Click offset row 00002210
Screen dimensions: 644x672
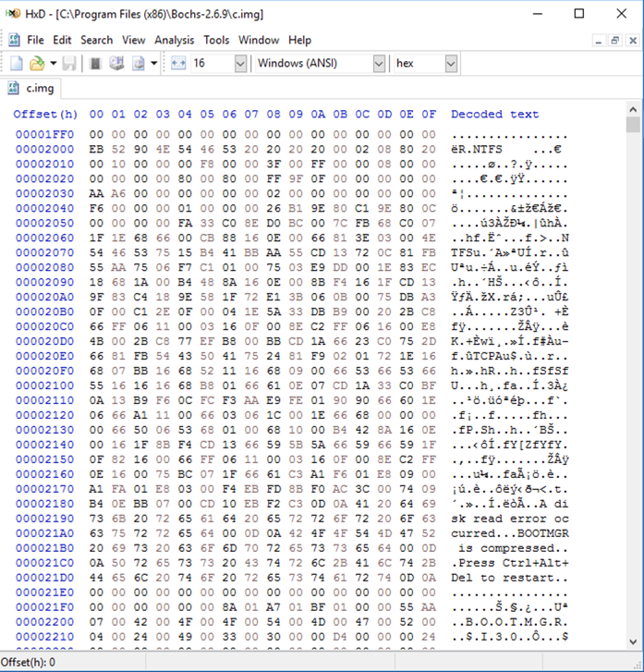click(44, 637)
